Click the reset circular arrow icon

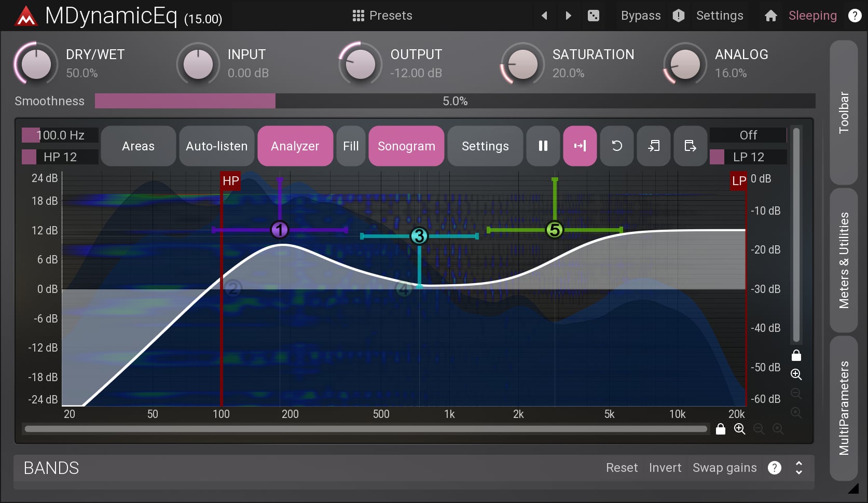[617, 146]
